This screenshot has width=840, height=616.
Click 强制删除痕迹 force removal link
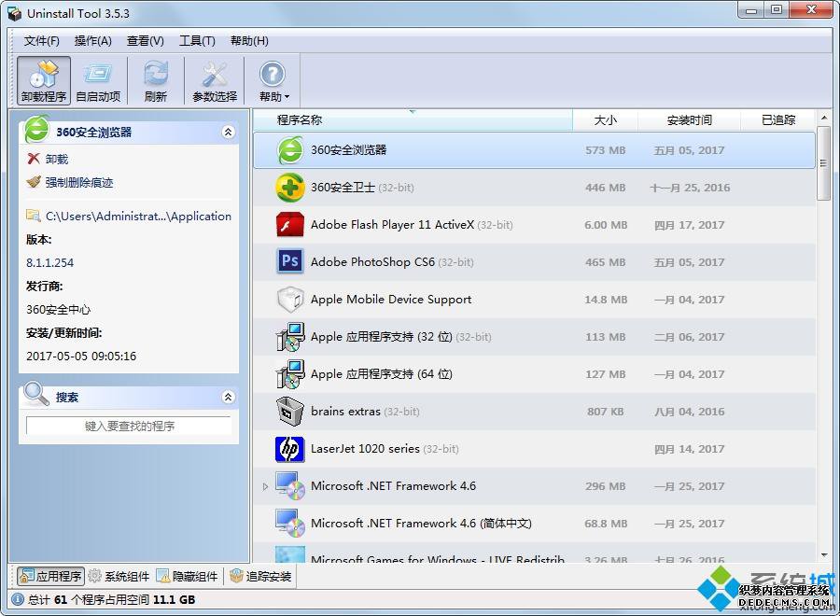point(78,183)
